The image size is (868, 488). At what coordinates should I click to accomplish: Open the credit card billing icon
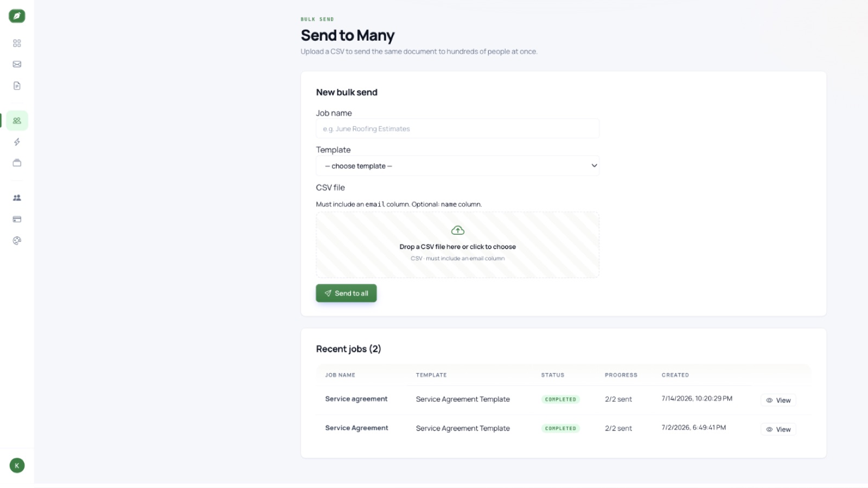(x=17, y=219)
